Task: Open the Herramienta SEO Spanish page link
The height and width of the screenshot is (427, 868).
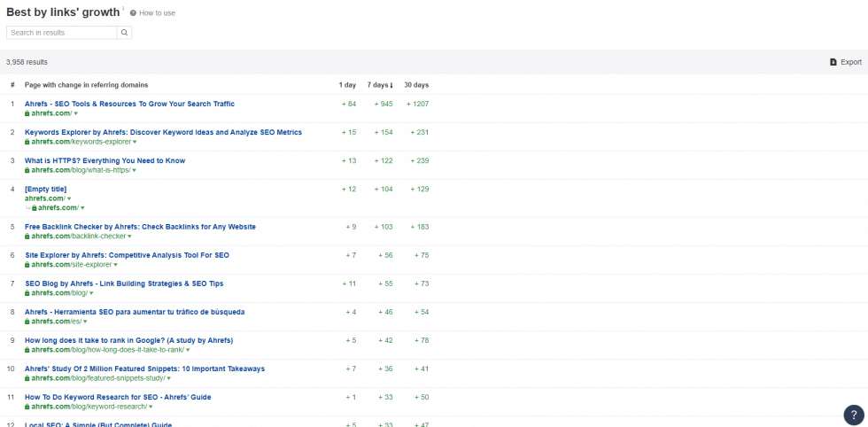Action: pyautogui.click(x=135, y=312)
